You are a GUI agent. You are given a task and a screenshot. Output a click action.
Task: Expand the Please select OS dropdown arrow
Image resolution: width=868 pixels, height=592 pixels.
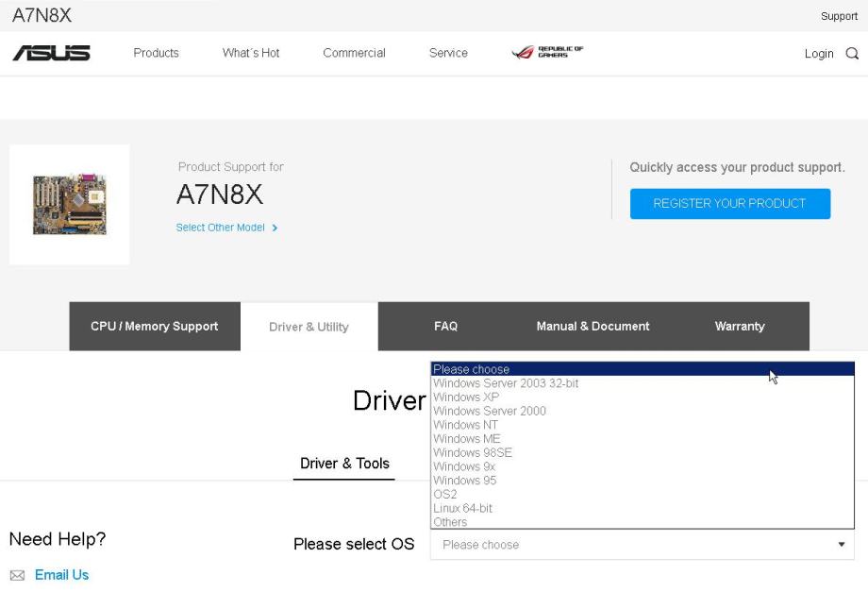842,545
